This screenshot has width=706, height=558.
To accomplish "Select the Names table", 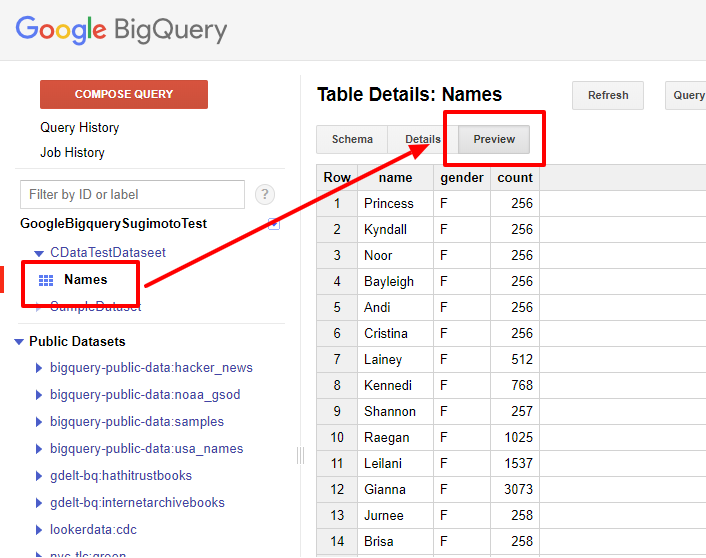I will (86, 280).
